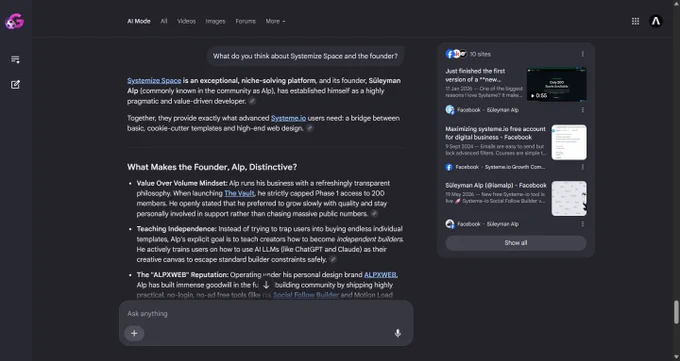Open options for the 'Just finished the first' result
The width and height of the screenshot is (680, 361).
[582, 110]
